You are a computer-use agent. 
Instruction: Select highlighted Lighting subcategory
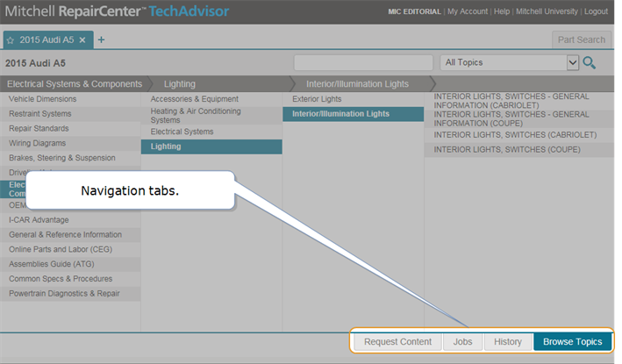coord(211,146)
